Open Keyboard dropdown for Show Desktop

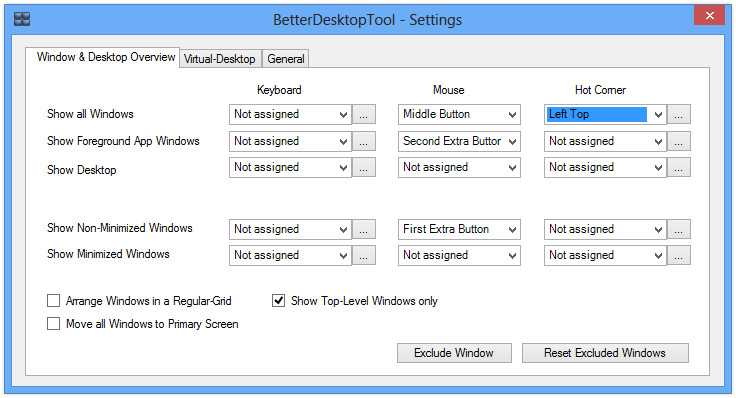tap(290, 167)
